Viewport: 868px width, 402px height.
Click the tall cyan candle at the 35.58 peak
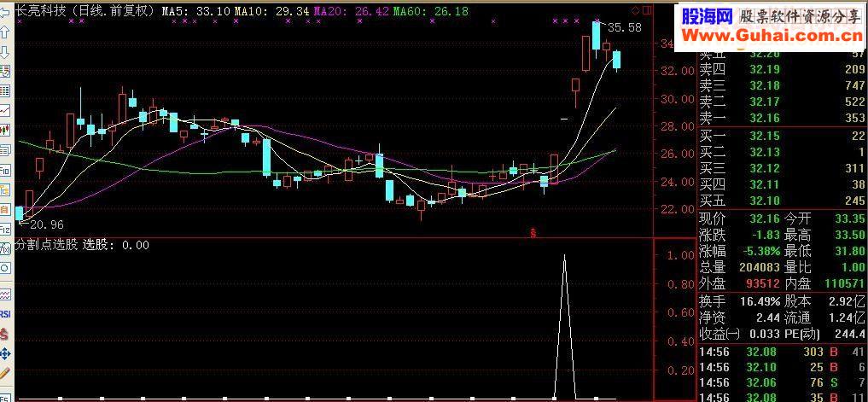tap(597, 37)
